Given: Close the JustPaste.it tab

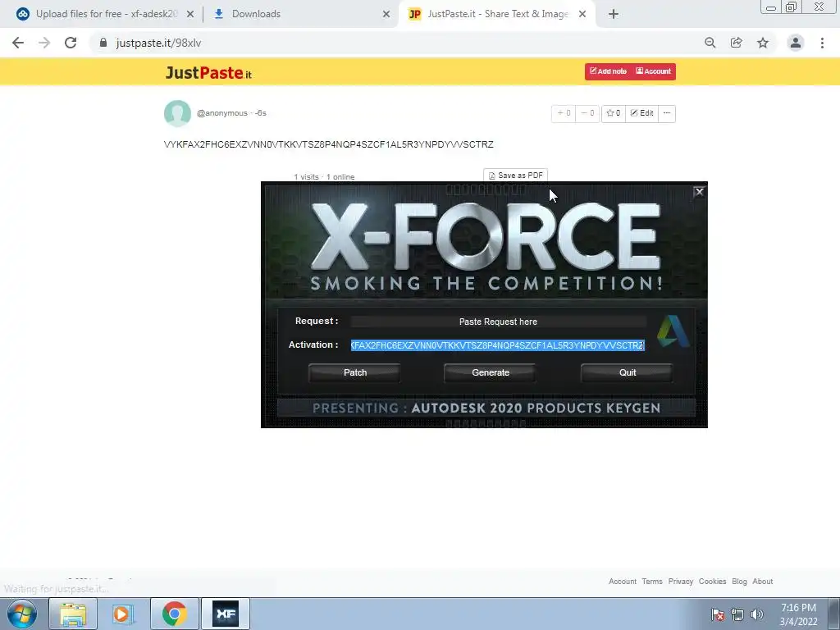Looking at the screenshot, I should pyautogui.click(x=582, y=15).
